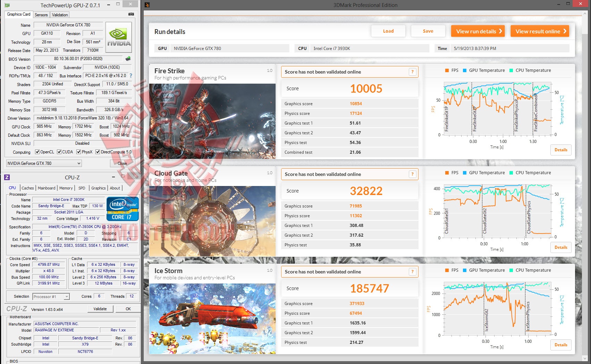
Task: Switch to the Sensors tab in GPU-Z
Action: [x=41, y=15]
